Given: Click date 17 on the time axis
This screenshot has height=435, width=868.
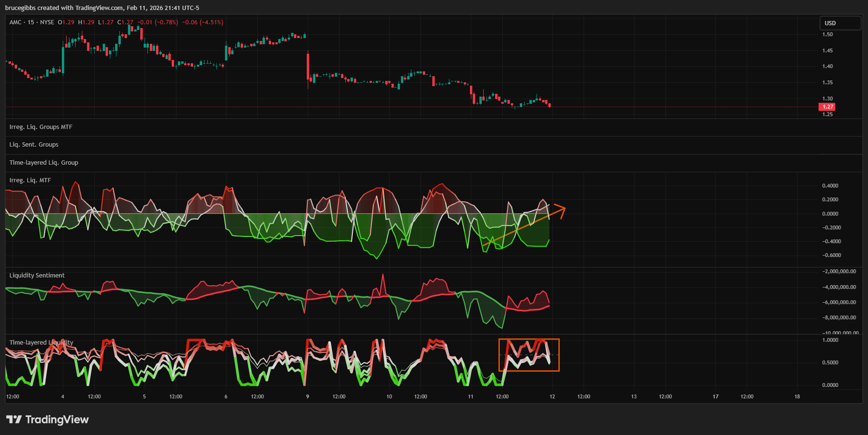Looking at the screenshot, I should click(716, 396).
